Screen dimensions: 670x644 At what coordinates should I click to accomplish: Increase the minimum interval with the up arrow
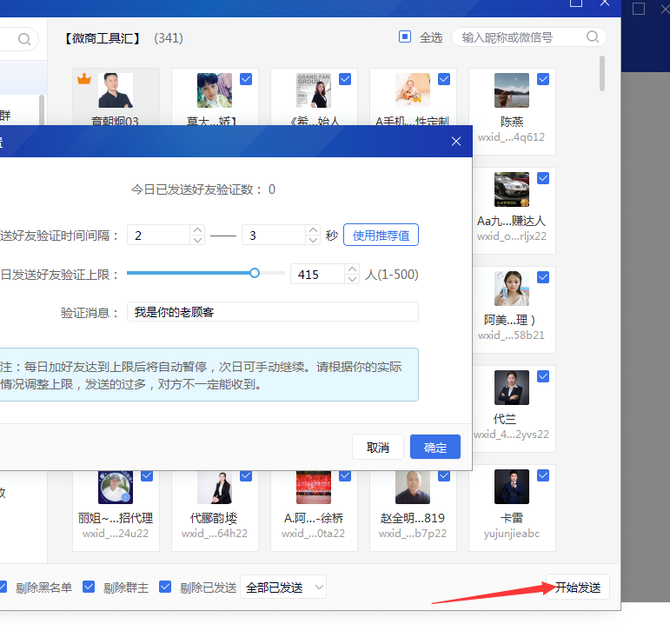pyautogui.click(x=197, y=230)
